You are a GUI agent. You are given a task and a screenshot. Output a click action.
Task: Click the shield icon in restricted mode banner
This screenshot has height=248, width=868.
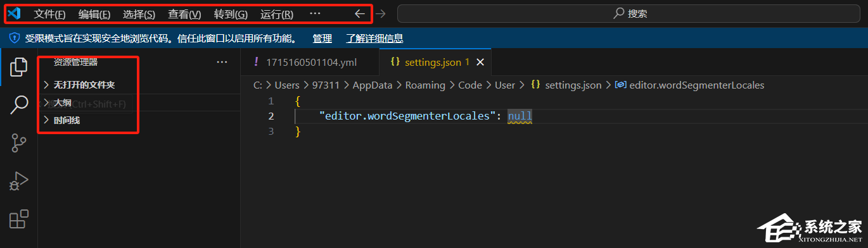tap(14, 39)
